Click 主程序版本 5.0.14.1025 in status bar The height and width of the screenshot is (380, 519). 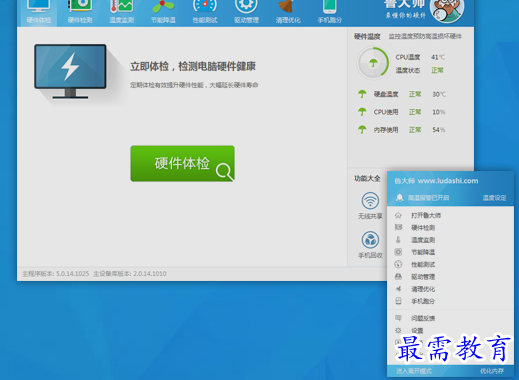coord(56,274)
